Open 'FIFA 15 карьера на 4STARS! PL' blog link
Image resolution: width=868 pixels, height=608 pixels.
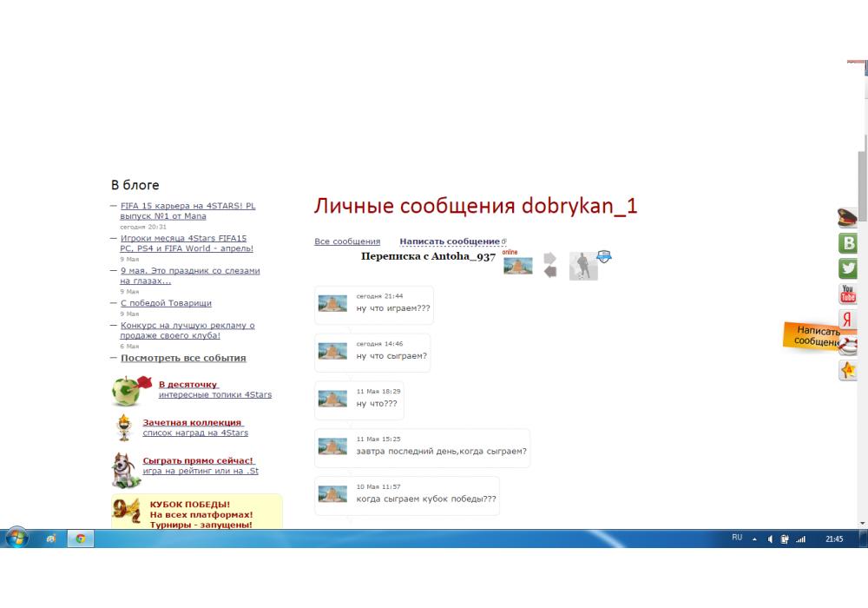pyautogui.click(x=187, y=211)
